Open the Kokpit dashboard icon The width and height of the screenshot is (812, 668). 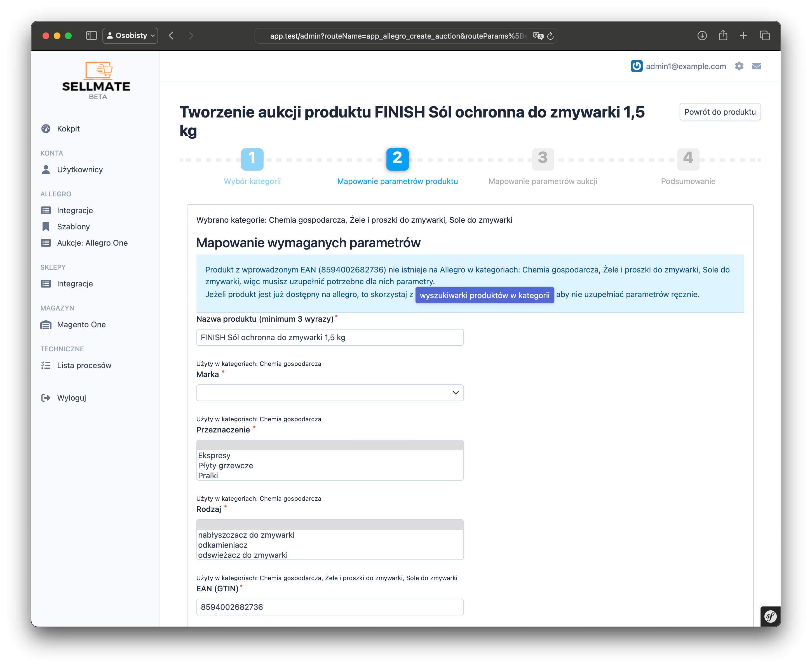pos(46,128)
